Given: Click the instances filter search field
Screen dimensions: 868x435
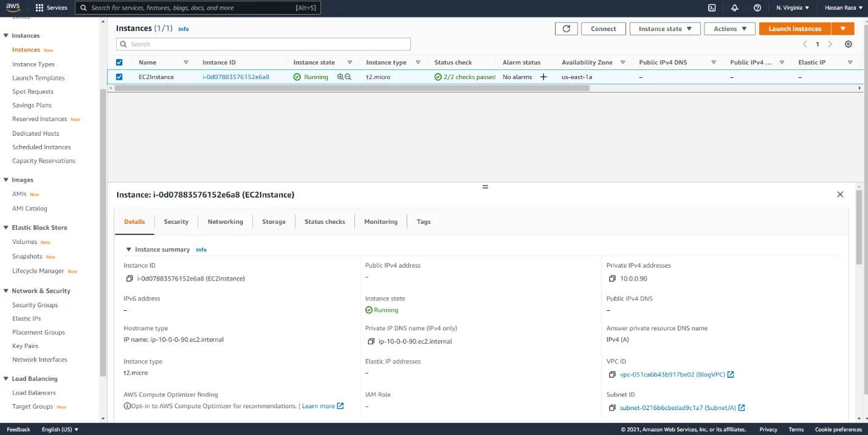Looking at the screenshot, I should (x=263, y=44).
